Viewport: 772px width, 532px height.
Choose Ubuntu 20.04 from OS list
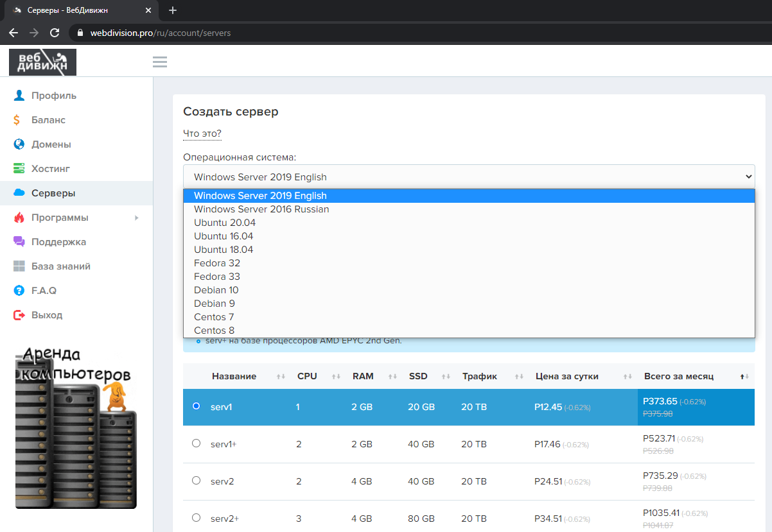click(225, 223)
